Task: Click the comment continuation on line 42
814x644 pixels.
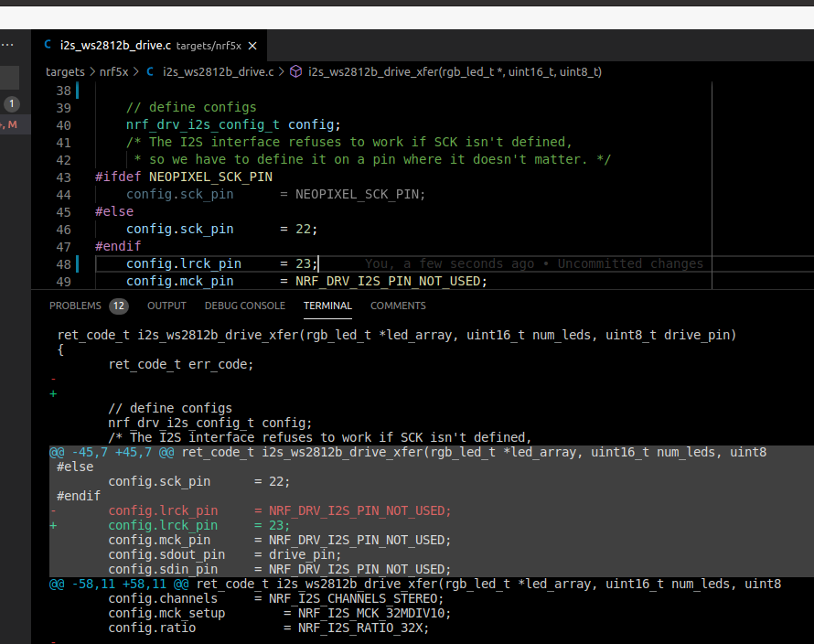Action: click(x=372, y=159)
